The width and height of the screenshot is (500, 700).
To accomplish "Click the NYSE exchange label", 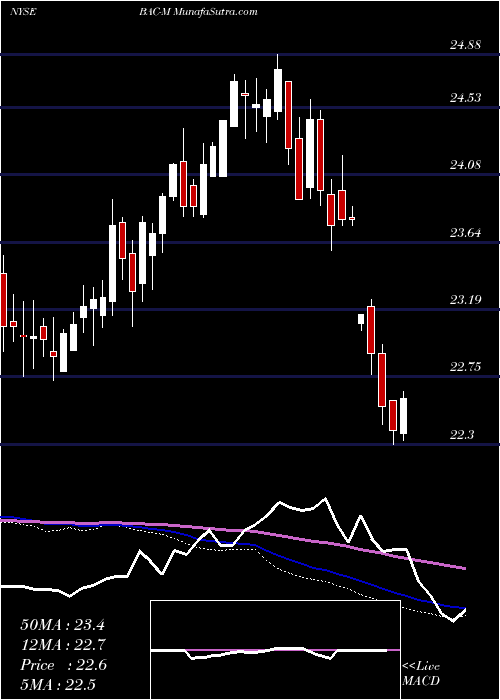I will point(23,11).
